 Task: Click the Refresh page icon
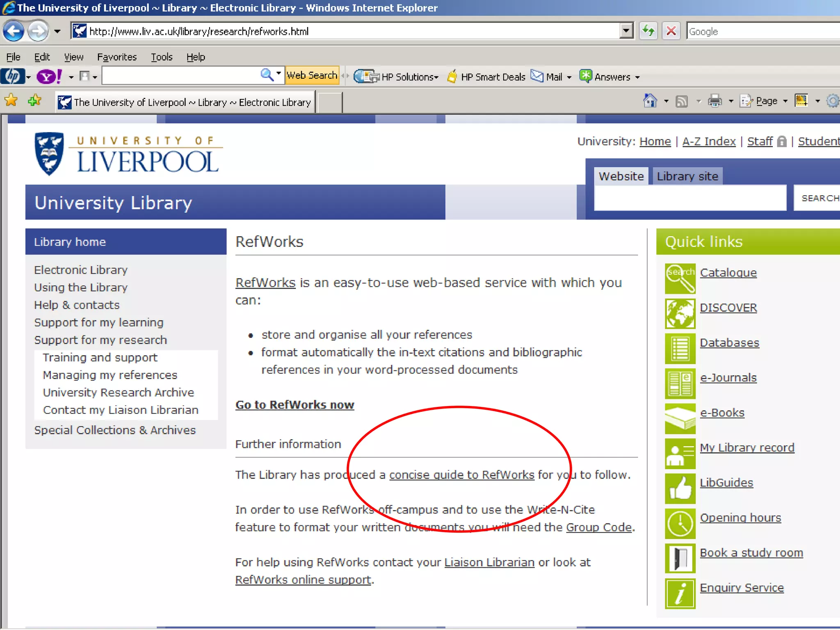click(648, 31)
